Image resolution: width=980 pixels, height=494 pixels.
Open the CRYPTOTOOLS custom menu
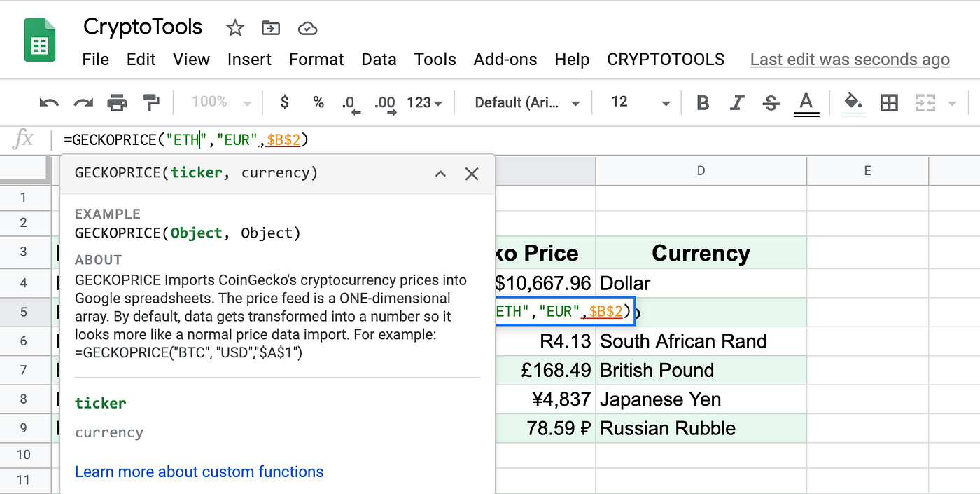[666, 60]
